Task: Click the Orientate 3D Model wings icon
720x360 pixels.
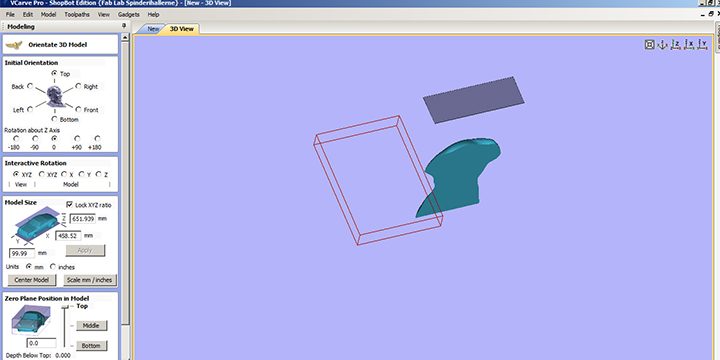Action: (x=14, y=45)
